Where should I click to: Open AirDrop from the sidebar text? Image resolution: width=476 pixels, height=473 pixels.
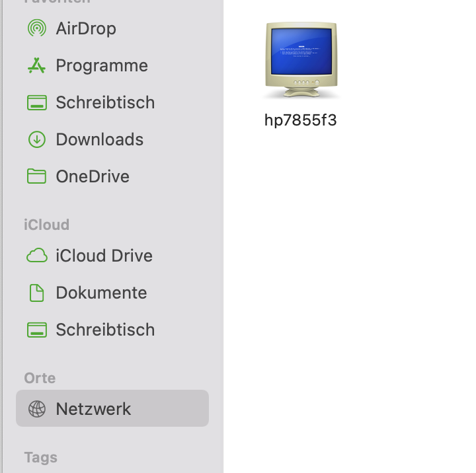pyautogui.click(x=86, y=28)
